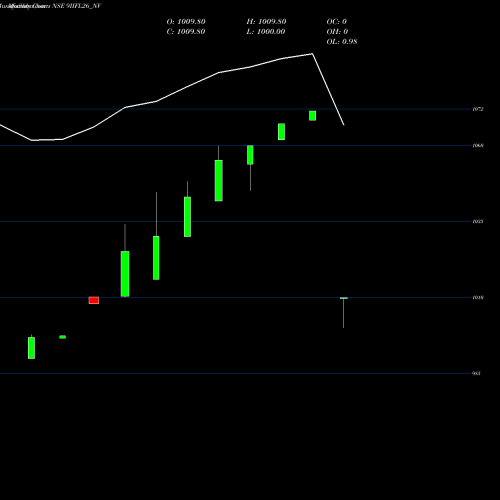This screenshot has height=500, width=500.
Task: Click the close price value C: 1009.80
Action: coord(186,32)
